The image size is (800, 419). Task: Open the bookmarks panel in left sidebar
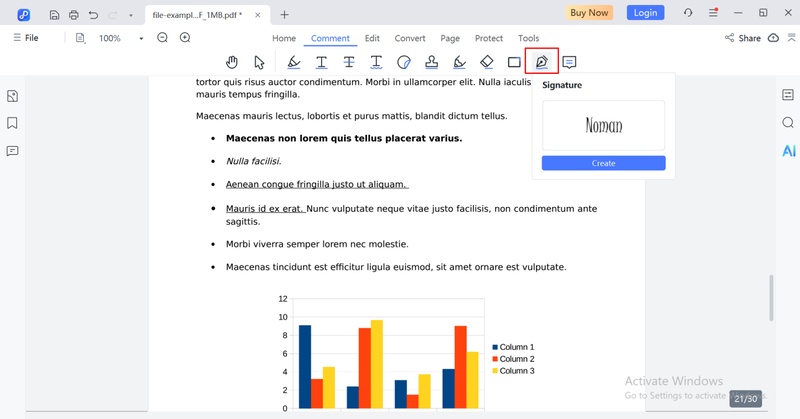(x=12, y=123)
